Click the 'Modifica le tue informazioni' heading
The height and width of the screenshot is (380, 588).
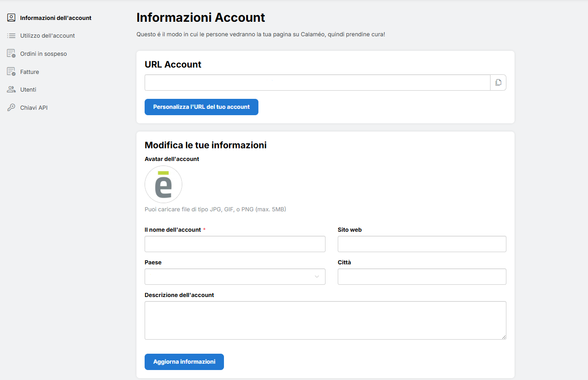point(205,145)
